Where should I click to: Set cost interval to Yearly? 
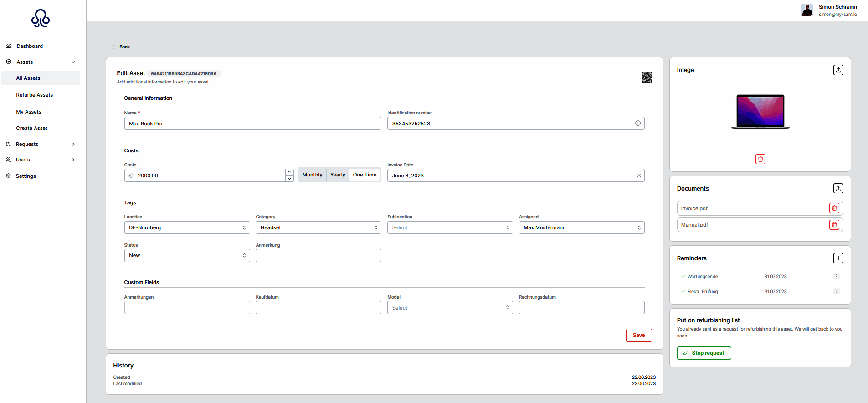click(x=338, y=175)
